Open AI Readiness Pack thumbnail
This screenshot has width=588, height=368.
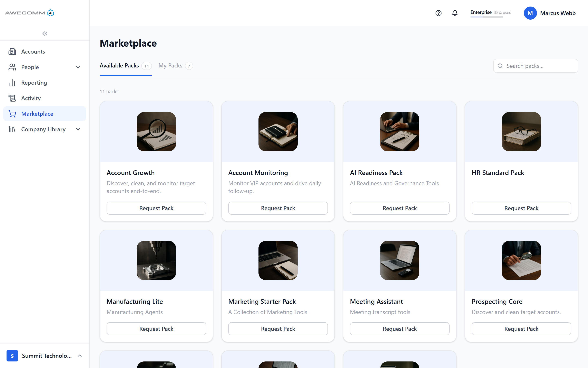coord(400,132)
